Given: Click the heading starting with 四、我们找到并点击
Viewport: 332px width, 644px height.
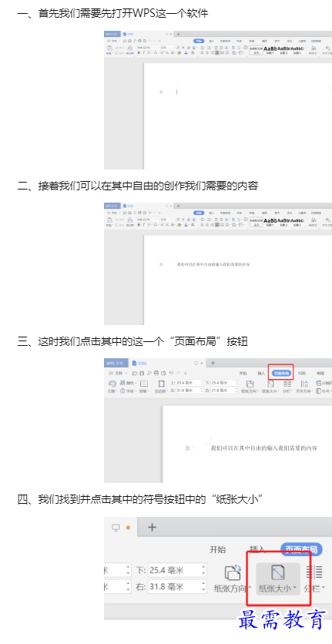Looking at the screenshot, I should (x=140, y=500).
